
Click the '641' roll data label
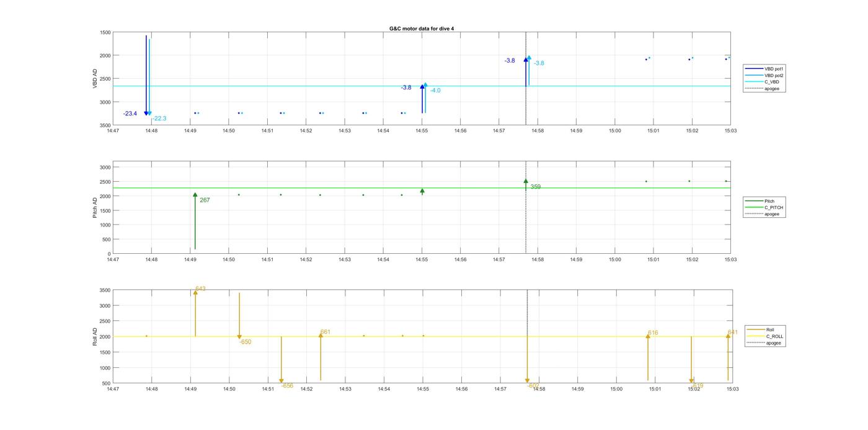733,333
